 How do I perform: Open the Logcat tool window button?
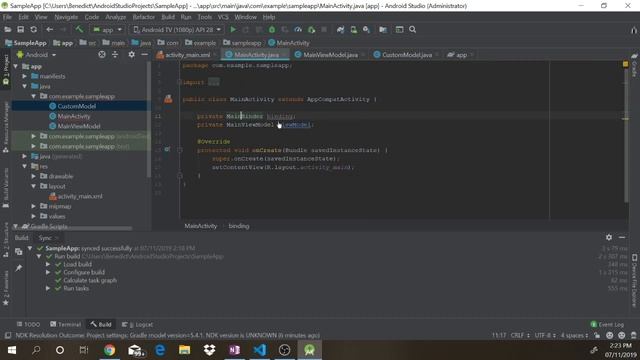pyautogui.click(x=138, y=324)
